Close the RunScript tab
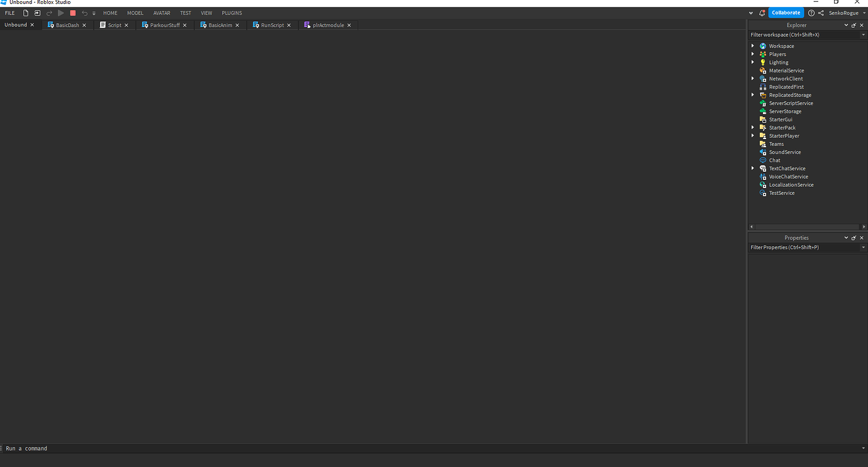This screenshot has width=868, height=467. [x=289, y=25]
